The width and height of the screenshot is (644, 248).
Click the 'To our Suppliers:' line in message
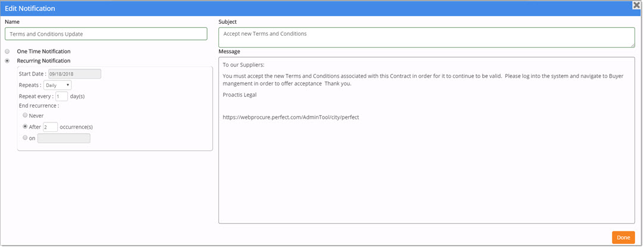coord(243,65)
